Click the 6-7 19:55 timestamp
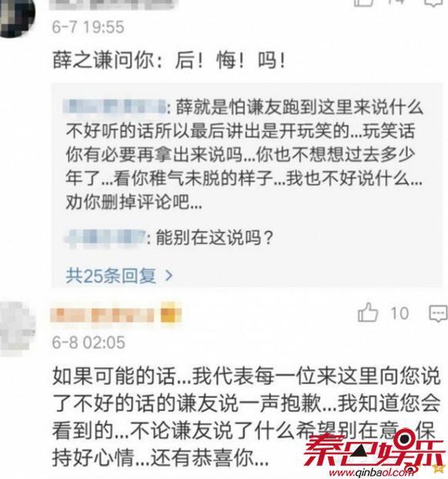 pyautogui.click(x=89, y=27)
